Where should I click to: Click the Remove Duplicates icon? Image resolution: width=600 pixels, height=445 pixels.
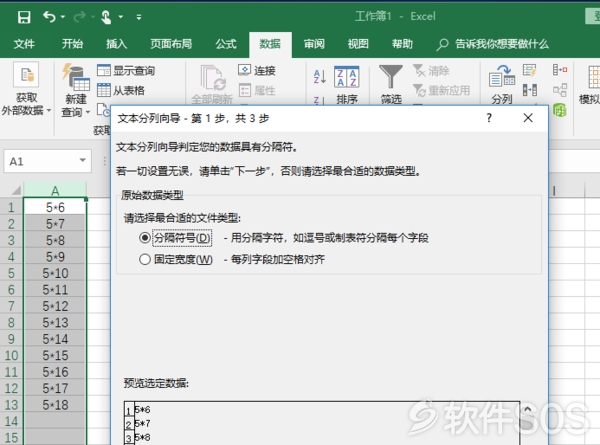pyautogui.click(x=530, y=90)
